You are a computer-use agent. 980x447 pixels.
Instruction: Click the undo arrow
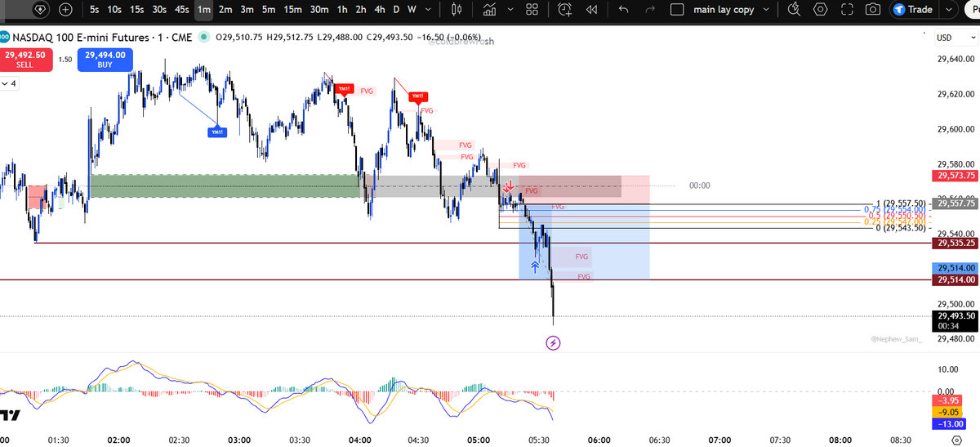(624, 10)
